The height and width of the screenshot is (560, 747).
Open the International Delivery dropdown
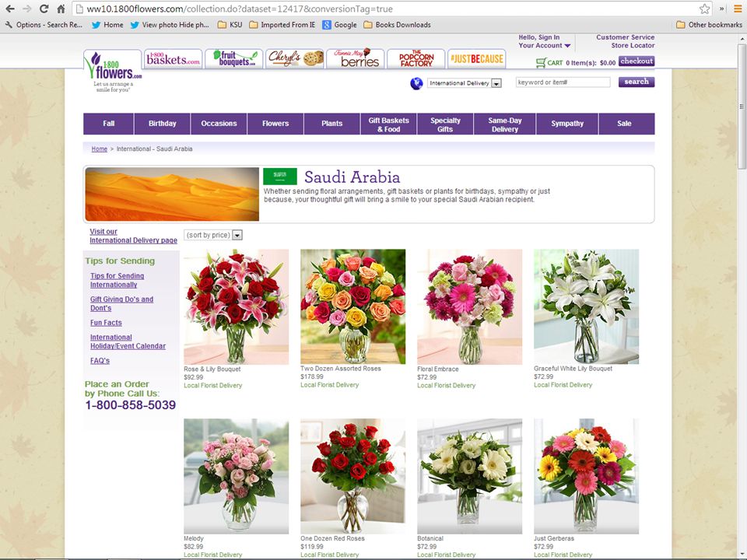coord(464,83)
